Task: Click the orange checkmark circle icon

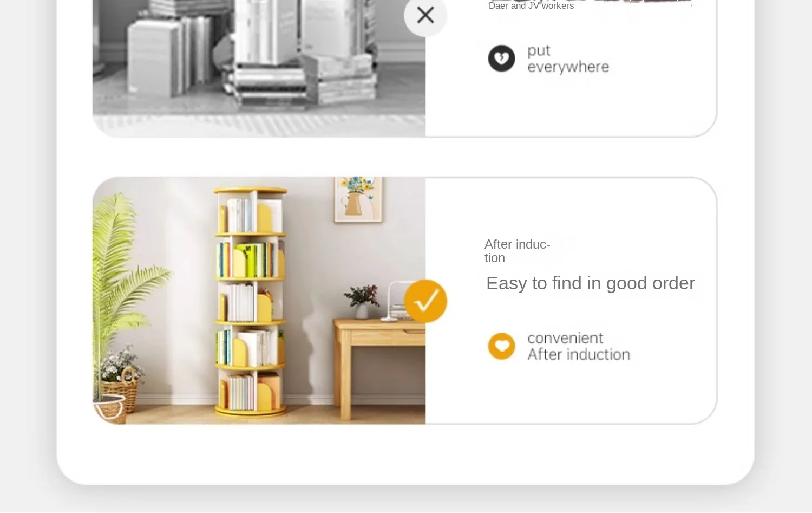Action: (425, 301)
